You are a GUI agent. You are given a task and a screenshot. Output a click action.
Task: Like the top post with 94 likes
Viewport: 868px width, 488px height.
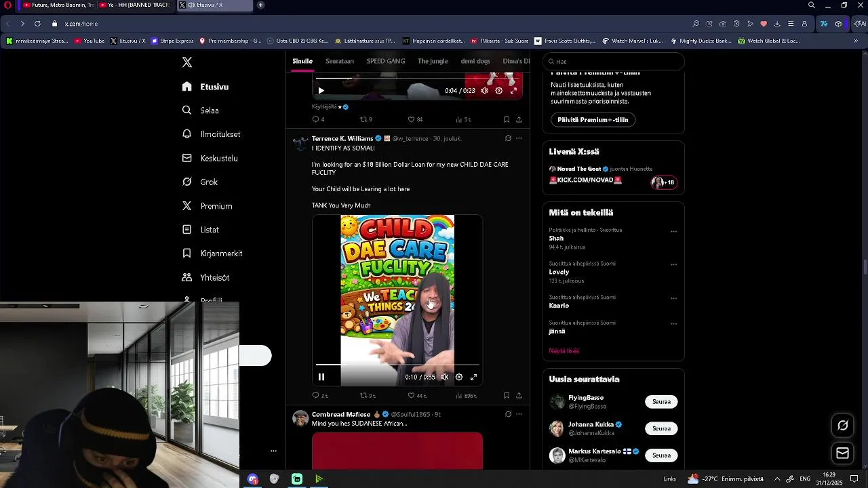tap(415, 119)
